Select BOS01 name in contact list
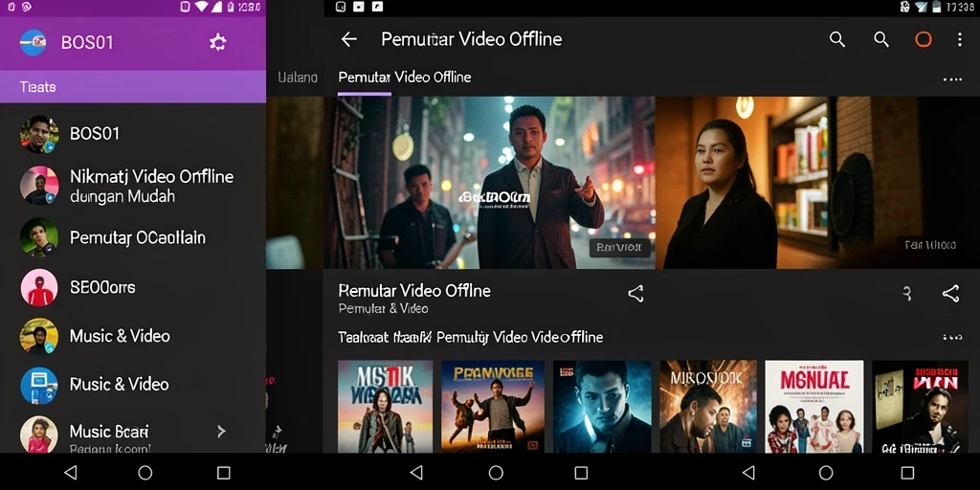Viewport: 980px width, 490px height. point(95,134)
